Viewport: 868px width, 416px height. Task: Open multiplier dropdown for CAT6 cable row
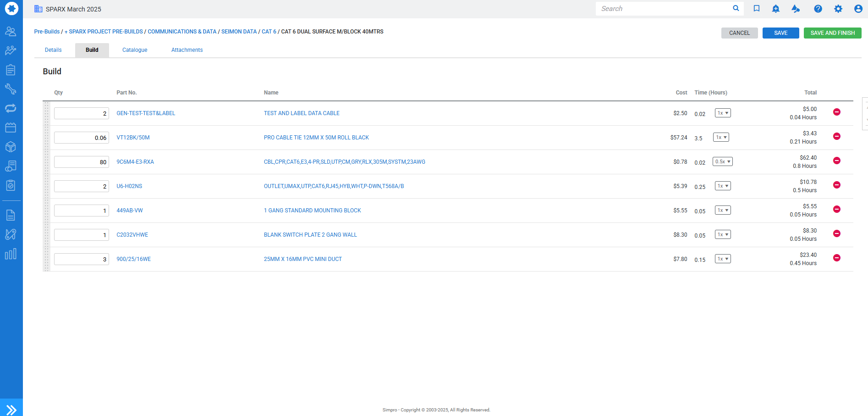click(722, 161)
